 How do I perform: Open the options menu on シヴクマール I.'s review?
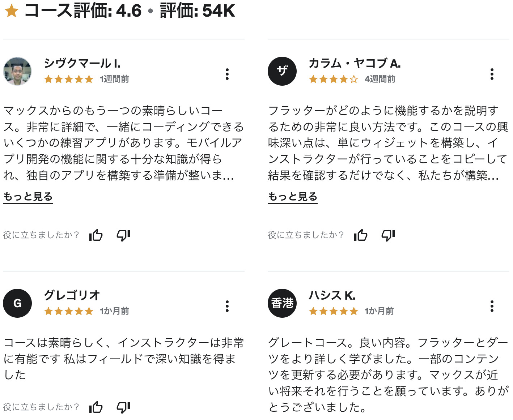(x=227, y=74)
